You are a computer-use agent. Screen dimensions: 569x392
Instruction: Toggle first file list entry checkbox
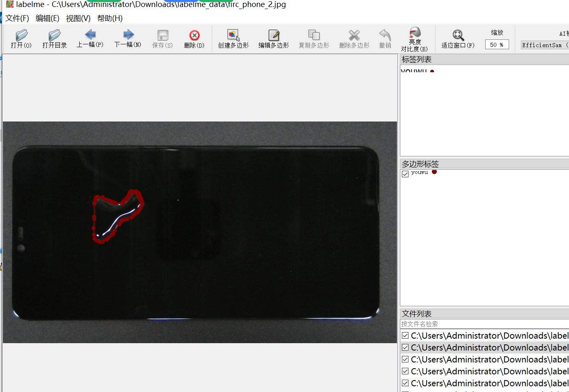pyautogui.click(x=405, y=336)
